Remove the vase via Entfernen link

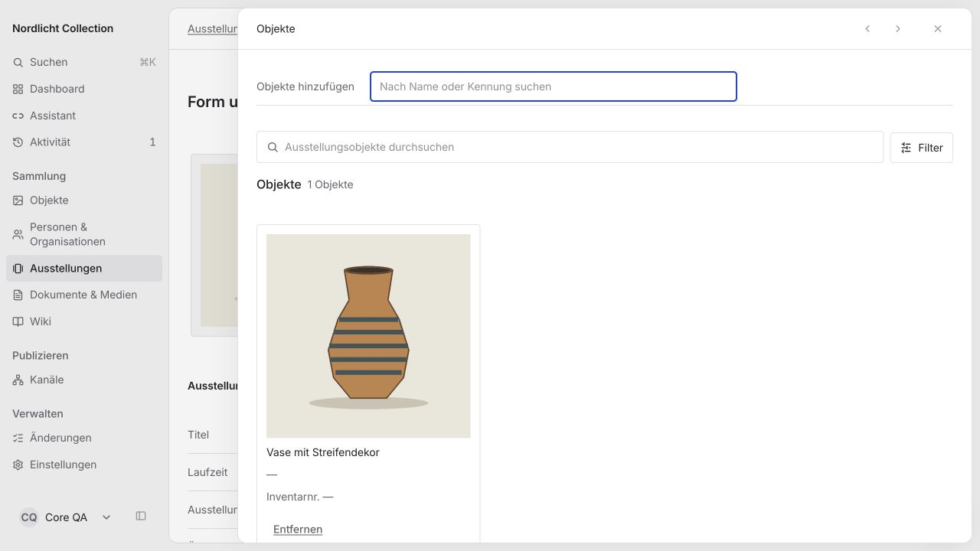(x=298, y=530)
